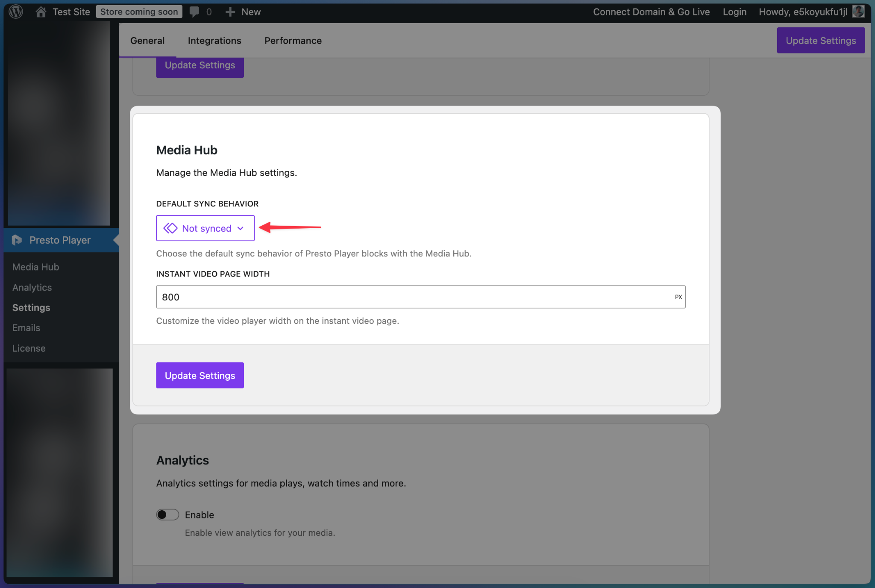
Task: Click the user avatar in admin bar
Action: (x=858, y=12)
